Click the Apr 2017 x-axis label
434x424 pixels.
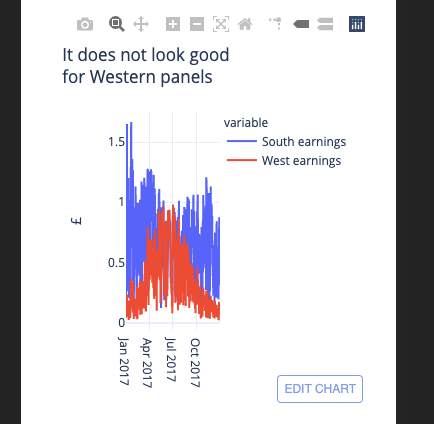(x=147, y=363)
